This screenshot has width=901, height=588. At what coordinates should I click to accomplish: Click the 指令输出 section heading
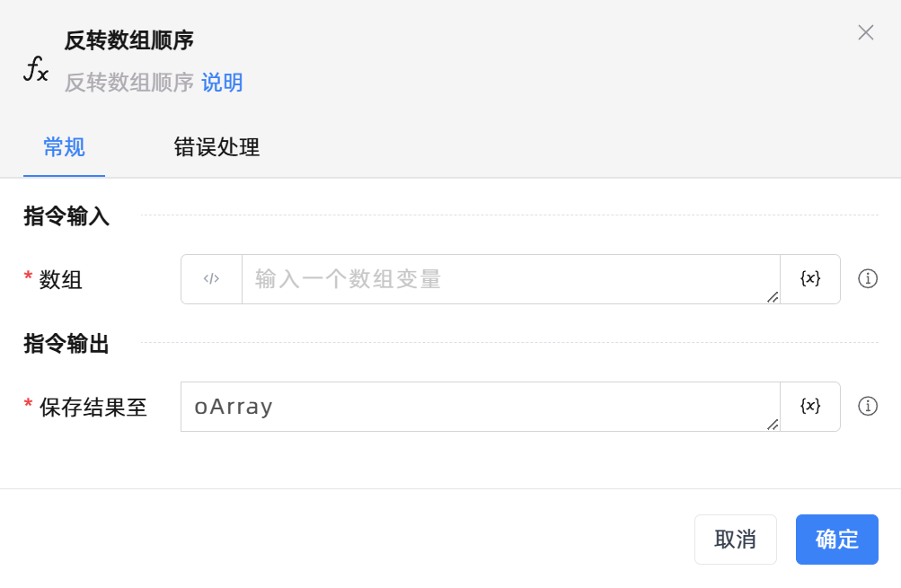pos(66,344)
